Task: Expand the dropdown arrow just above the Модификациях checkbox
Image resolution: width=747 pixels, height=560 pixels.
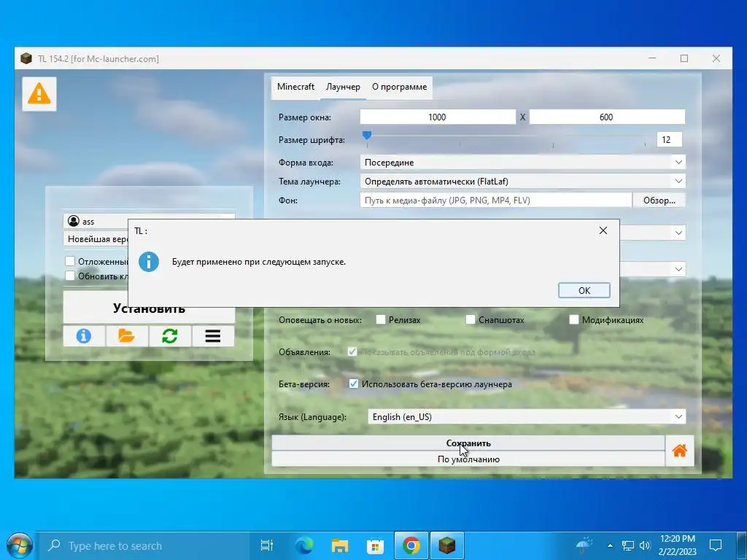Action: pos(678,269)
